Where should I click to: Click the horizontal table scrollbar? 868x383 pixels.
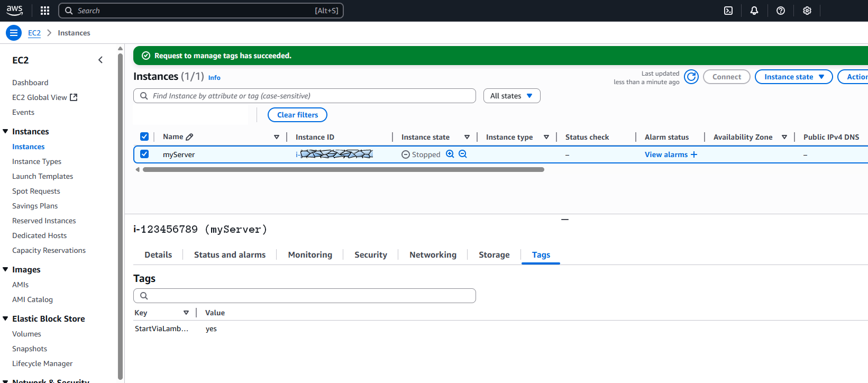pyautogui.click(x=343, y=170)
